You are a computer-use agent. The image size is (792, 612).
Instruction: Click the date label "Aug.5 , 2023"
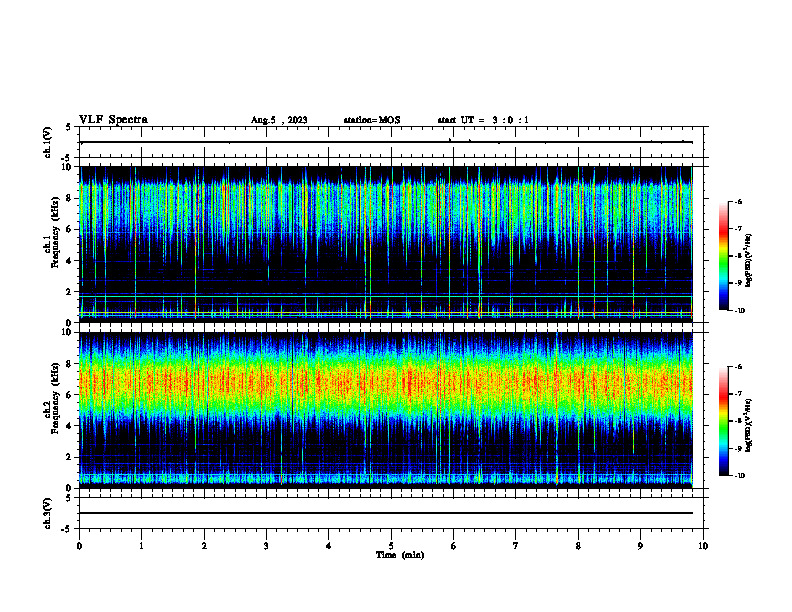[x=279, y=120]
